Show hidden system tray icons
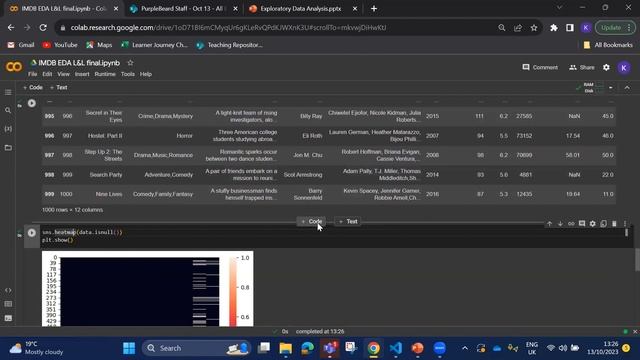This screenshot has width=640, height=360. coord(465,348)
